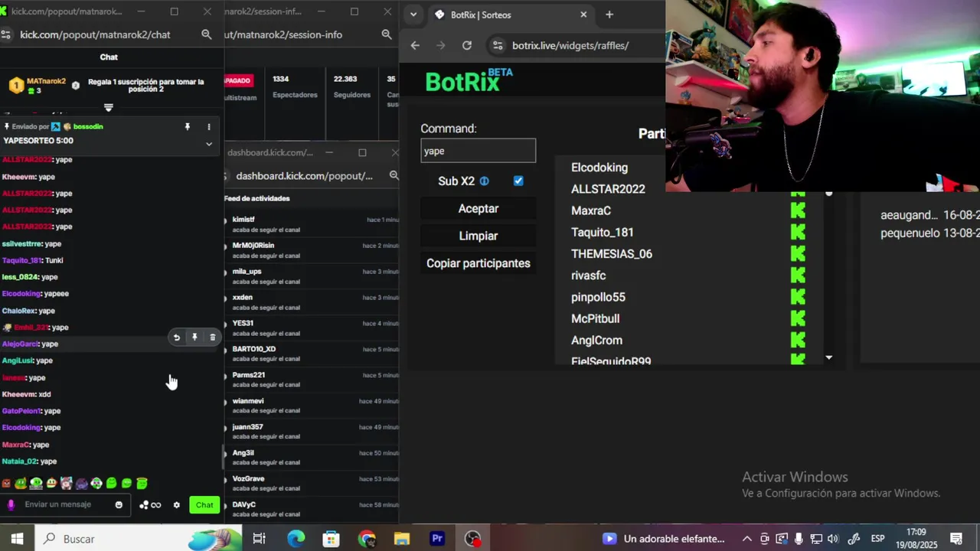The image size is (980, 551).
Task: Open Adobe Premiere Pro from the taskbar
Action: pyautogui.click(x=437, y=539)
